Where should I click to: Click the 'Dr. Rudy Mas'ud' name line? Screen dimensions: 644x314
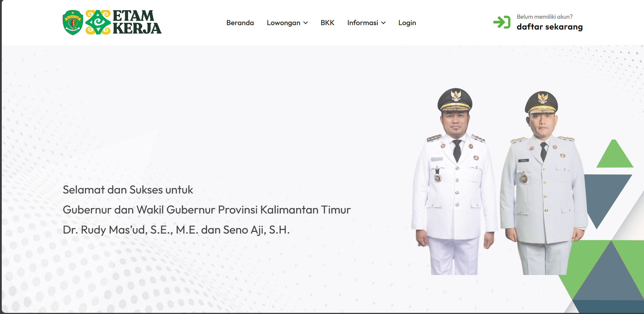point(176,230)
